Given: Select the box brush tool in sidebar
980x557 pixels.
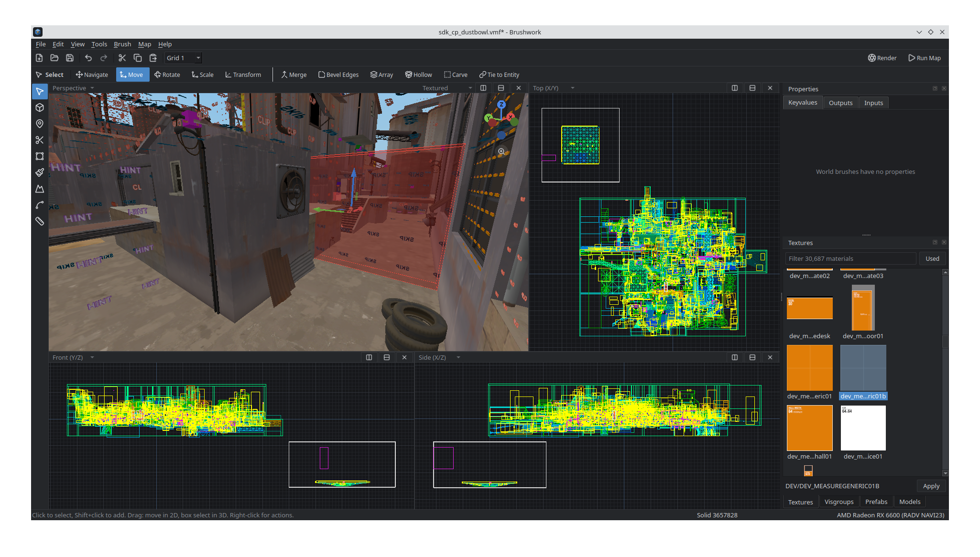Looking at the screenshot, I should tap(40, 107).
